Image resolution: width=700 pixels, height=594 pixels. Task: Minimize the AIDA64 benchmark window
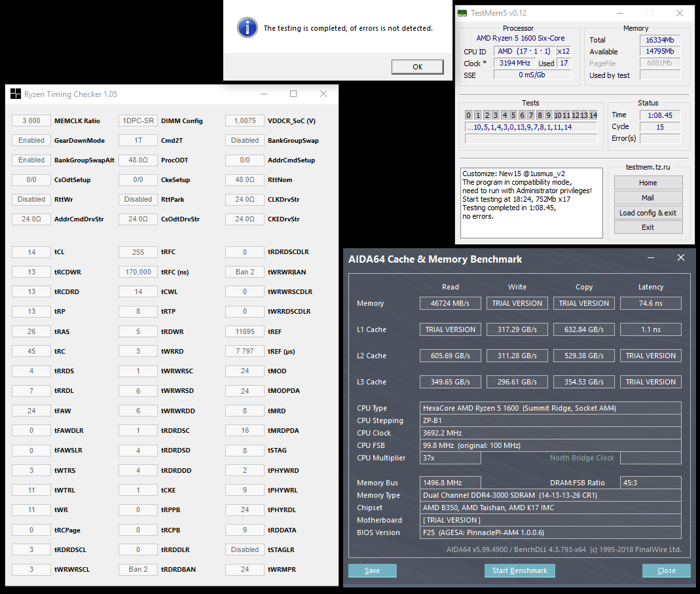[x=651, y=257]
